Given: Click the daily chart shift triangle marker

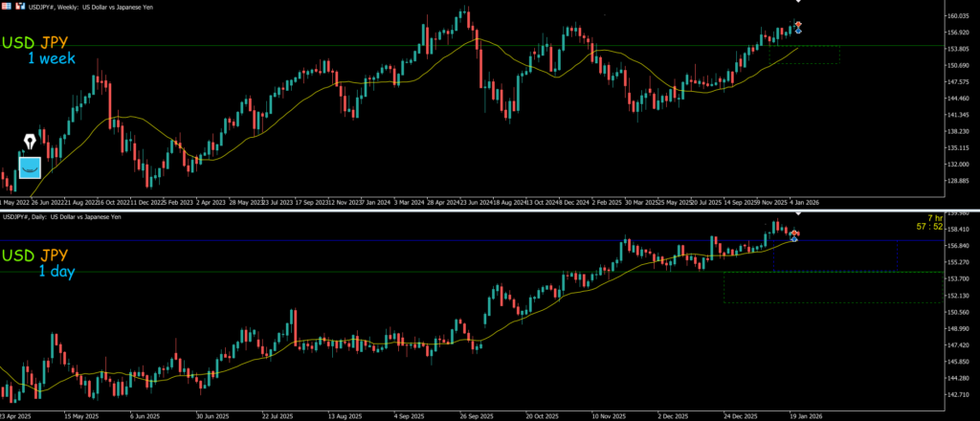Looking at the screenshot, I should (x=798, y=211).
